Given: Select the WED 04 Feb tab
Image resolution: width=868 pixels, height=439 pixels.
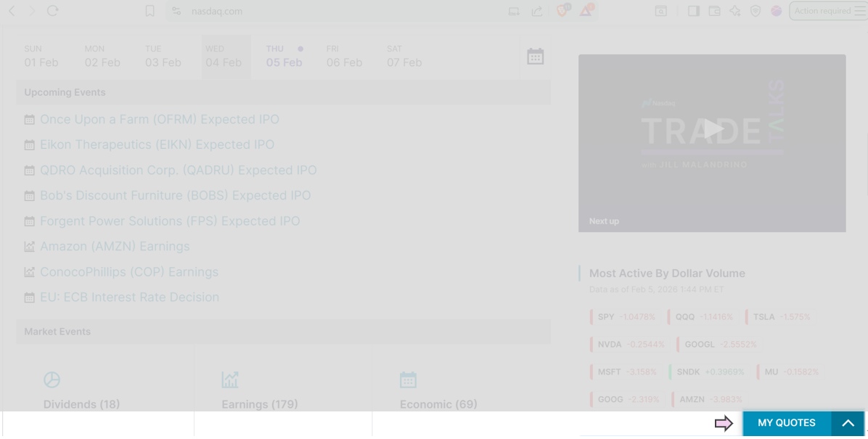Looking at the screenshot, I should point(224,57).
